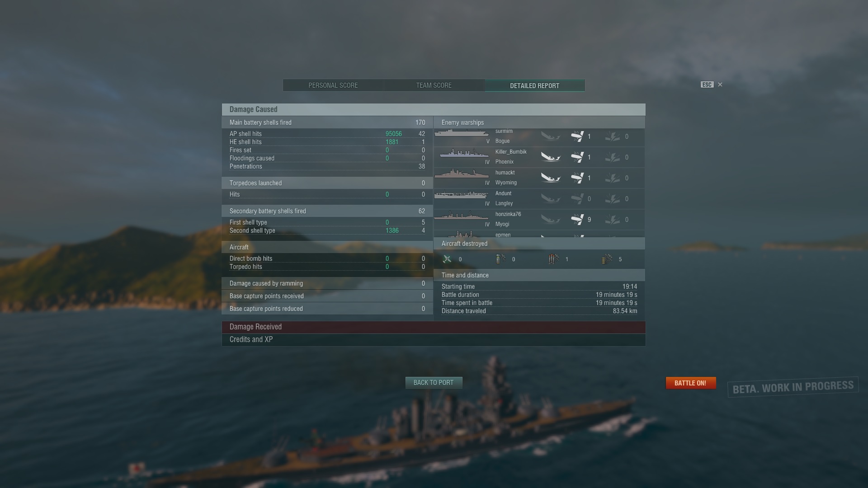
Task: Start a new match with Battle On!
Action: pyautogui.click(x=690, y=383)
